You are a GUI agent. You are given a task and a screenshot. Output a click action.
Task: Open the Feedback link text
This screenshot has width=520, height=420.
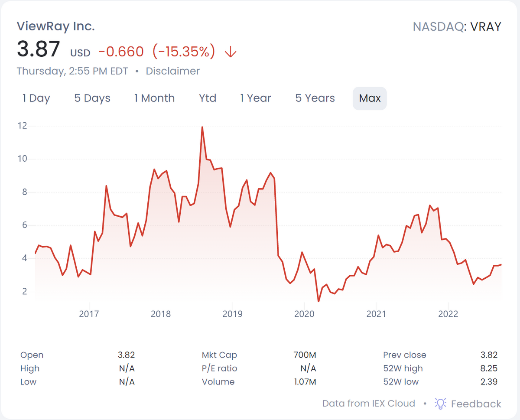click(x=476, y=404)
